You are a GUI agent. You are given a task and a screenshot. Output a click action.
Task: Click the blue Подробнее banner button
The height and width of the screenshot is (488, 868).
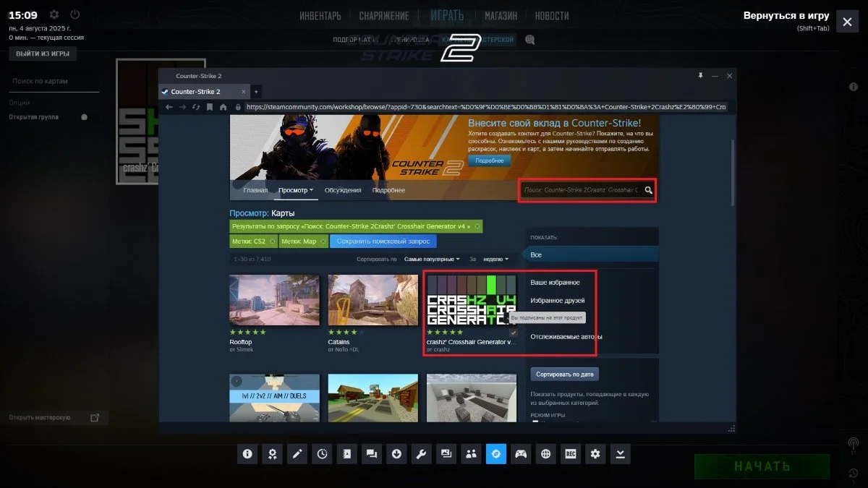(490, 160)
